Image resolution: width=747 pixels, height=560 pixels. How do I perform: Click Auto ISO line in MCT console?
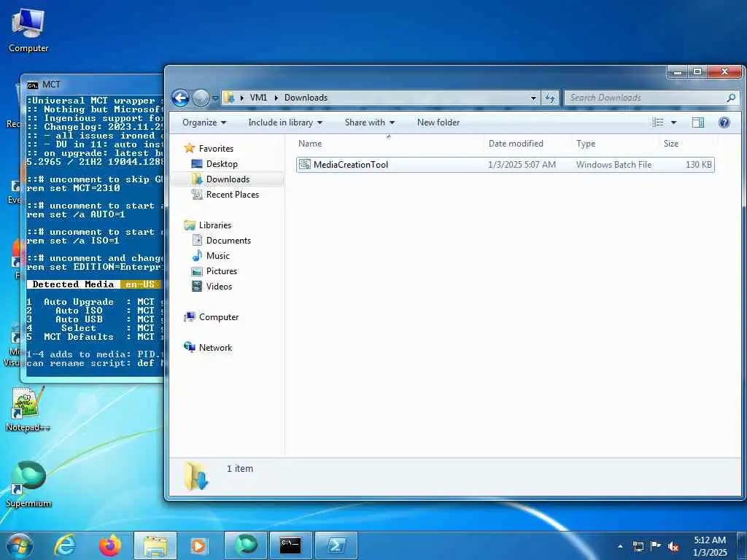(x=94, y=311)
